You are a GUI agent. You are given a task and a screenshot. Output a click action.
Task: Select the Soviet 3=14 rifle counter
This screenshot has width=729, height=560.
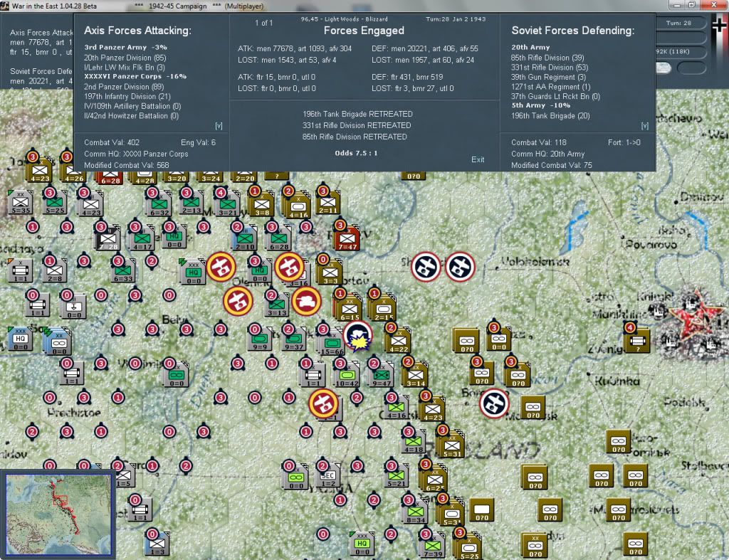416,376
